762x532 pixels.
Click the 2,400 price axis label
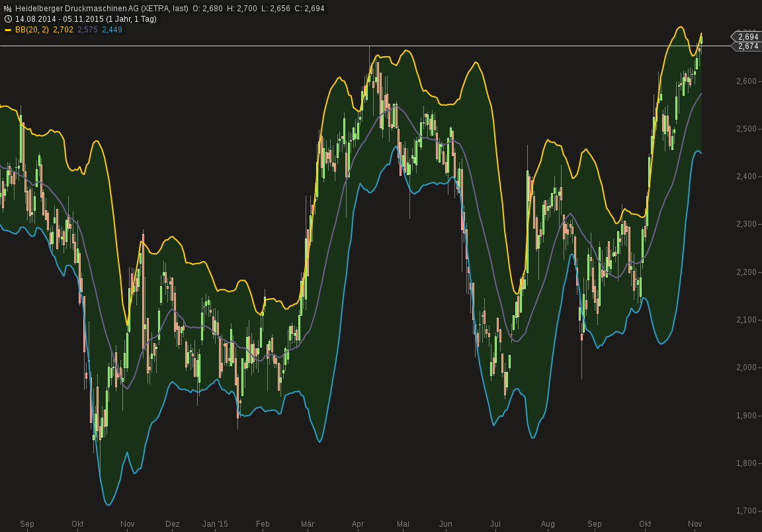pos(746,176)
